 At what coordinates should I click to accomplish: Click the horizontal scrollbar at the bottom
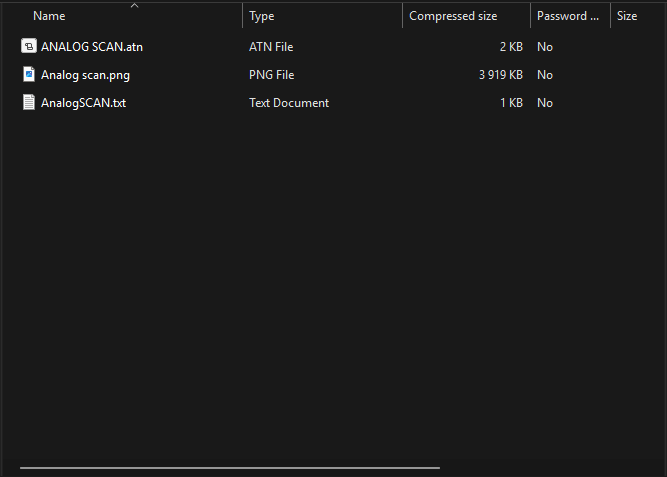[x=230, y=468]
